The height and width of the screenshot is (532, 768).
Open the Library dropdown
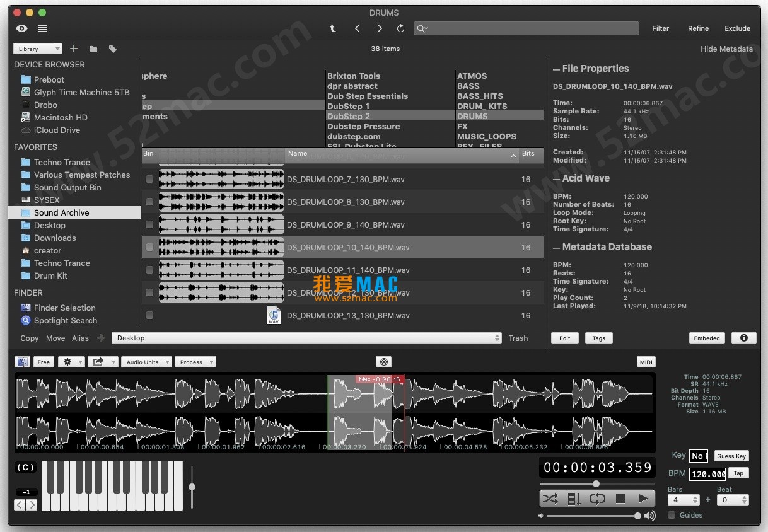coord(38,49)
